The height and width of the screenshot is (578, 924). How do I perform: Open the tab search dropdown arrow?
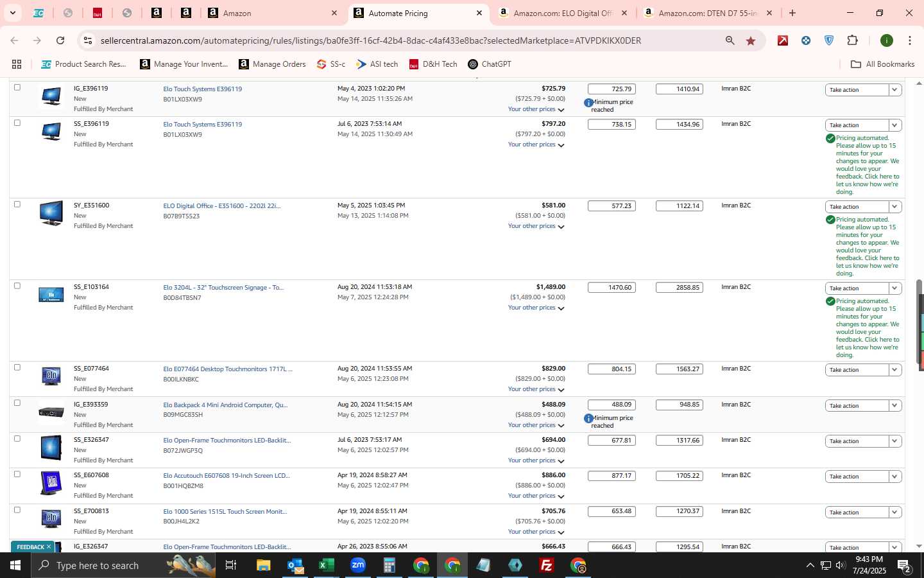(12, 13)
